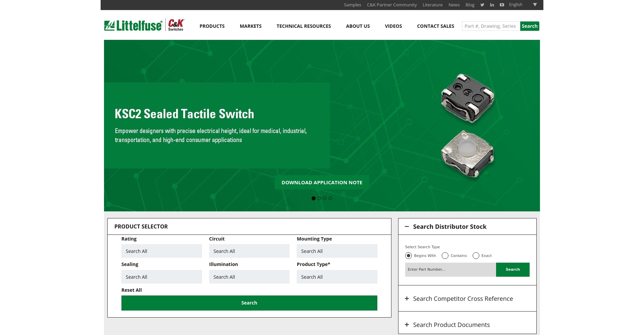Select the Begins With radio button
Viewport: 644px width, 335px height.
tap(409, 256)
